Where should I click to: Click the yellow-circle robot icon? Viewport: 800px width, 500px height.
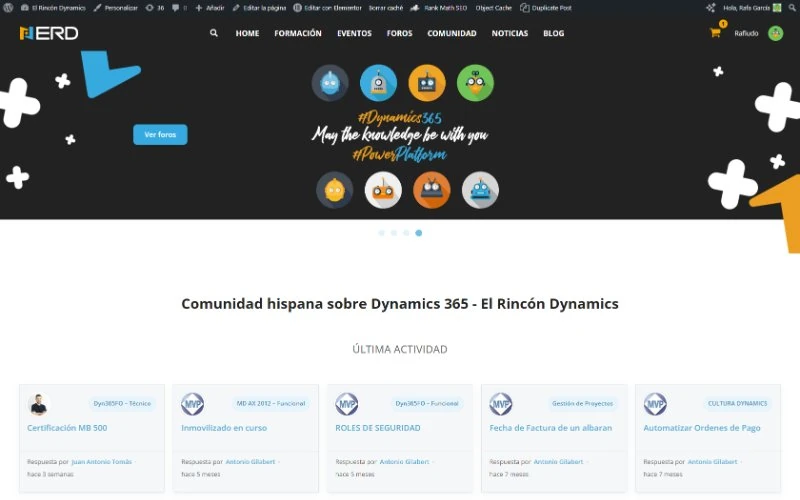click(427, 83)
